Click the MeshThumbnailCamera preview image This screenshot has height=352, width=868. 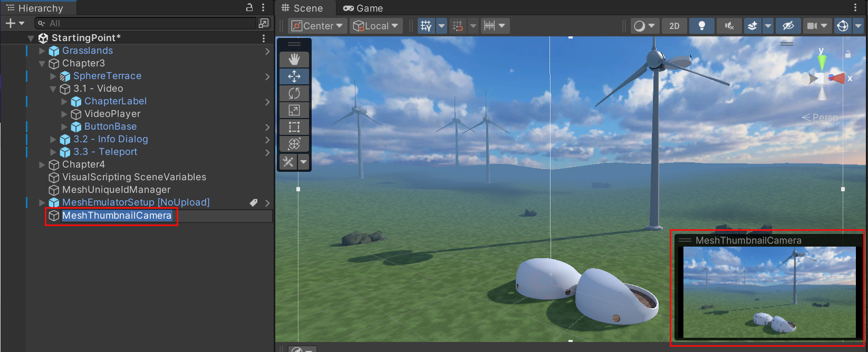[x=769, y=292]
